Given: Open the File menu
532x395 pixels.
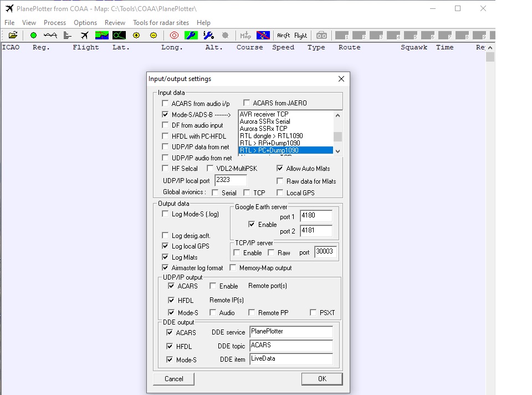Looking at the screenshot, I should pyautogui.click(x=9, y=22).
